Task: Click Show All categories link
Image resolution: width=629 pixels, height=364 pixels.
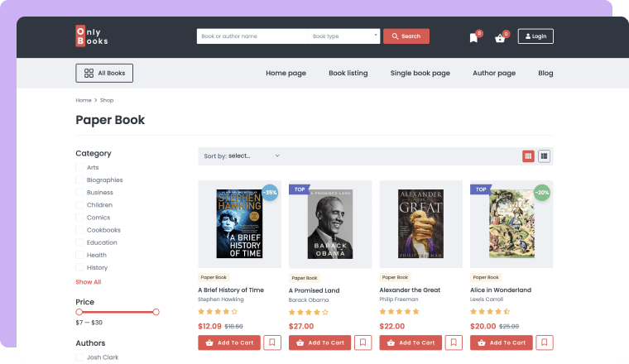Action: (x=89, y=282)
